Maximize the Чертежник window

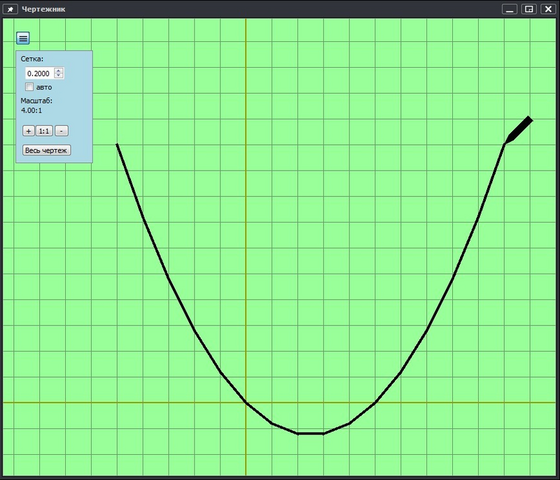(529, 9)
